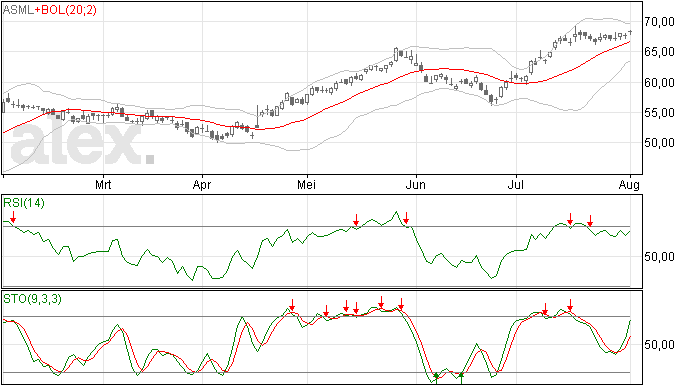Click the Mei month label

click(x=306, y=184)
